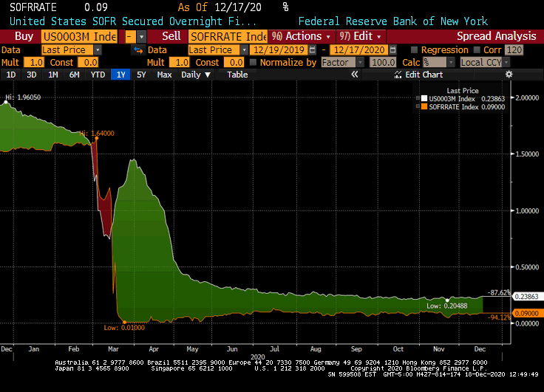Click the -94.12% change label
This screenshot has width=544, height=392.
coord(499,317)
